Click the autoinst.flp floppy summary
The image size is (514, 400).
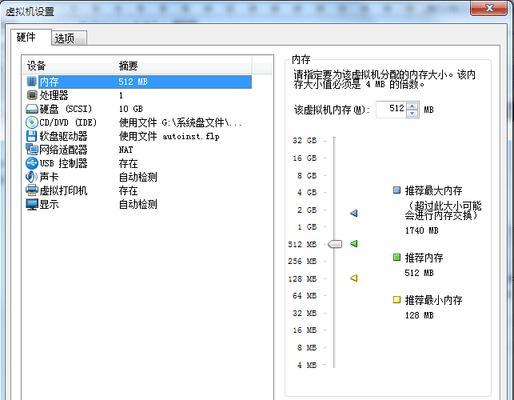[x=169, y=136]
